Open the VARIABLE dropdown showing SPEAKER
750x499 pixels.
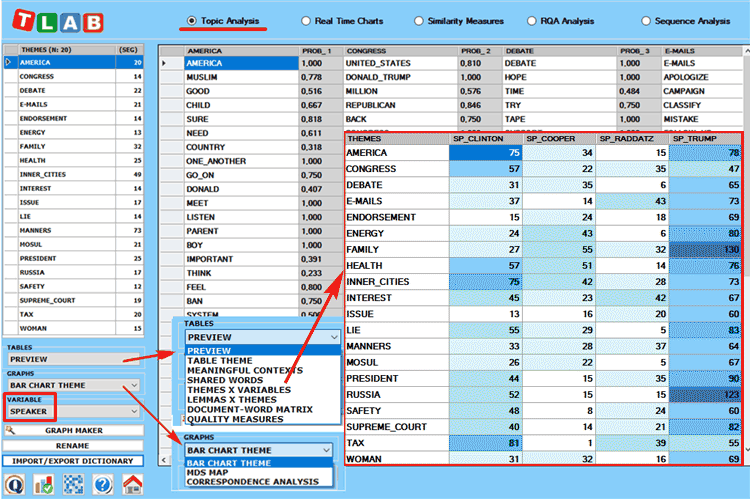coord(74,411)
